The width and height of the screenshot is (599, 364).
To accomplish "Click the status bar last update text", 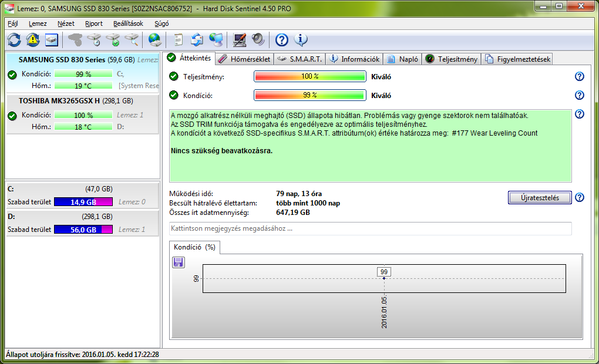I will [x=83, y=355].
